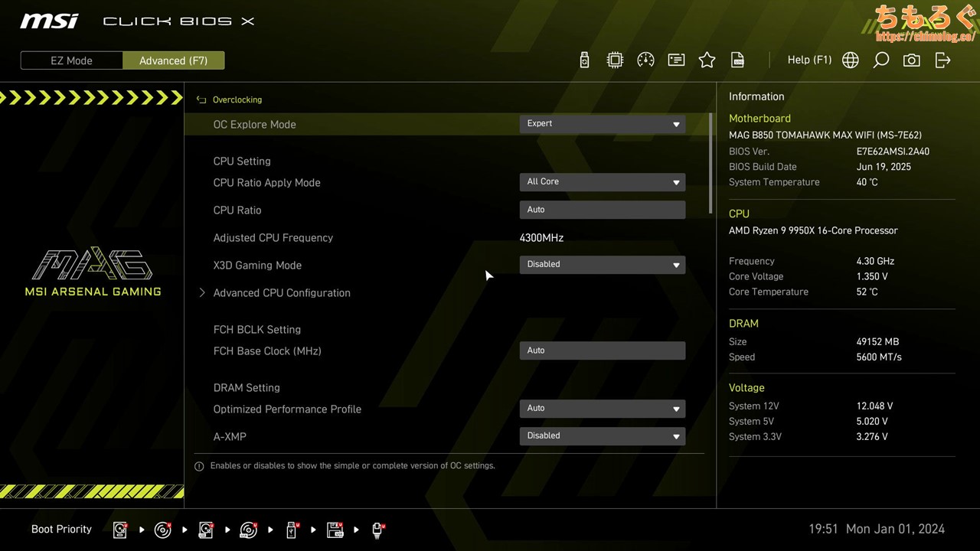Open the Favorites star icon

click(707, 60)
